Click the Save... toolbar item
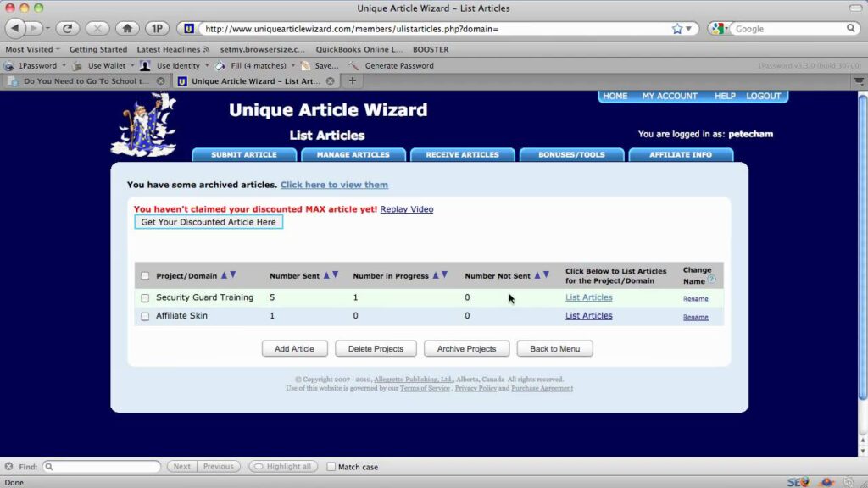This screenshot has height=488, width=868. click(x=320, y=65)
